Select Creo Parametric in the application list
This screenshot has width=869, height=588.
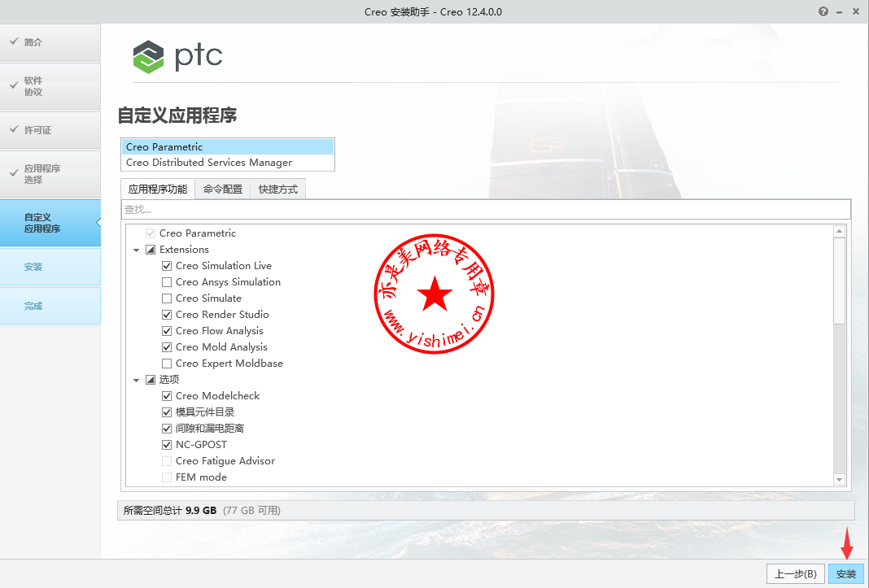coord(228,147)
